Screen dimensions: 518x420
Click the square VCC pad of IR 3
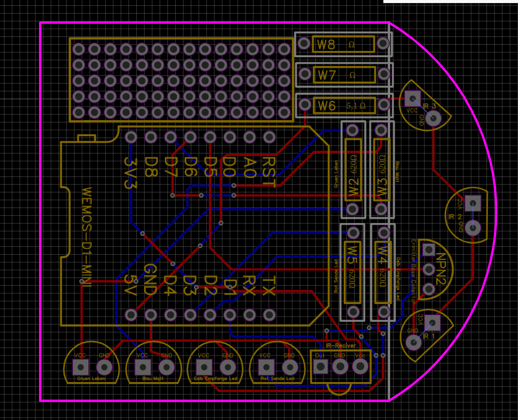point(412,98)
